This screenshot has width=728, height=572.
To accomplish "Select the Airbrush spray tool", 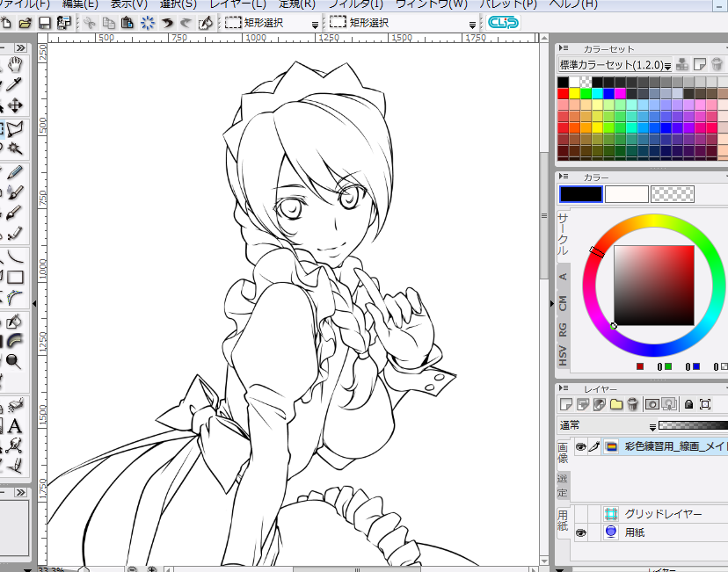I will point(15,405).
